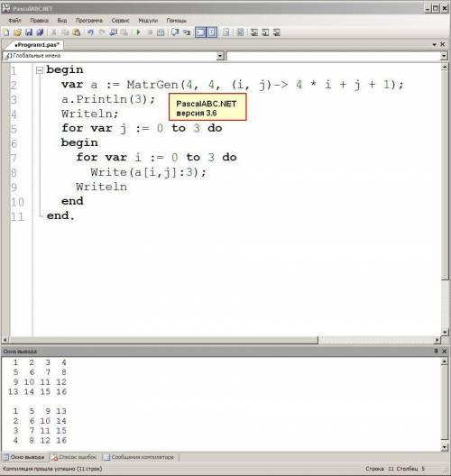Save the program with the floppy icon
The height and width of the screenshot is (476, 451).
tap(29, 32)
